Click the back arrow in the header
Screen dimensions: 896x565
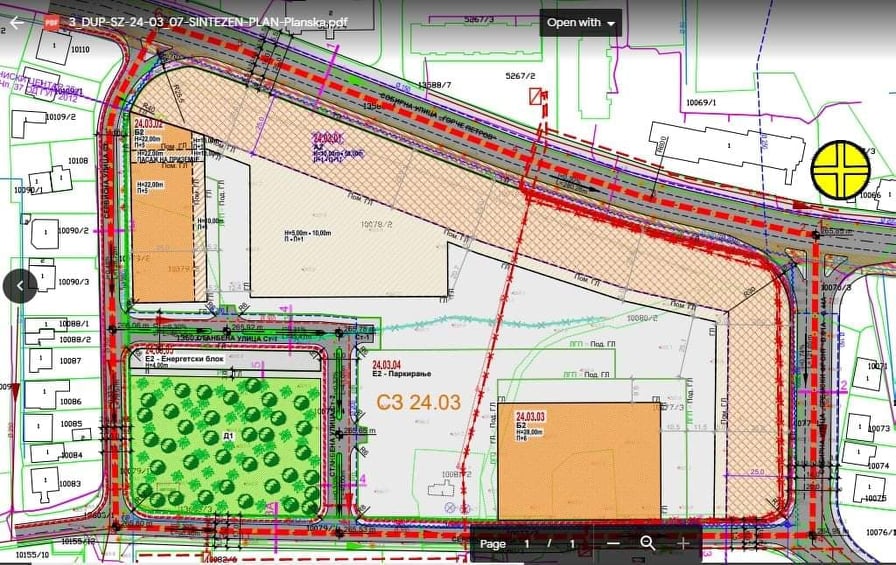point(16,22)
